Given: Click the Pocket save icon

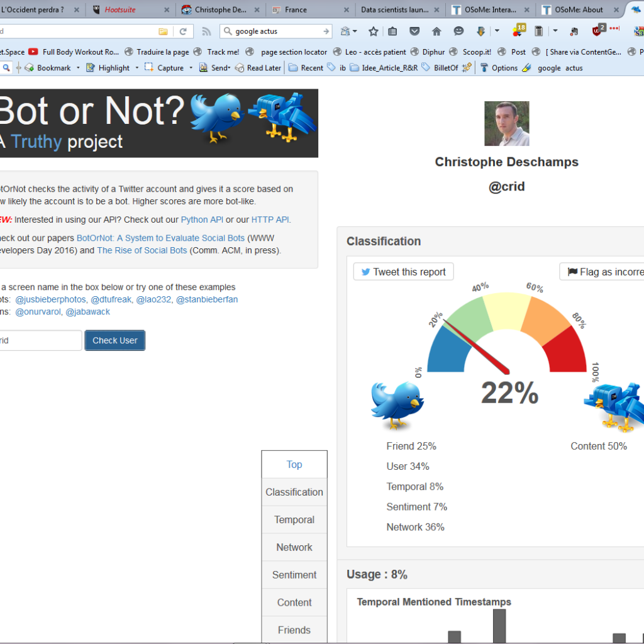Looking at the screenshot, I should pyautogui.click(x=415, y=31).
